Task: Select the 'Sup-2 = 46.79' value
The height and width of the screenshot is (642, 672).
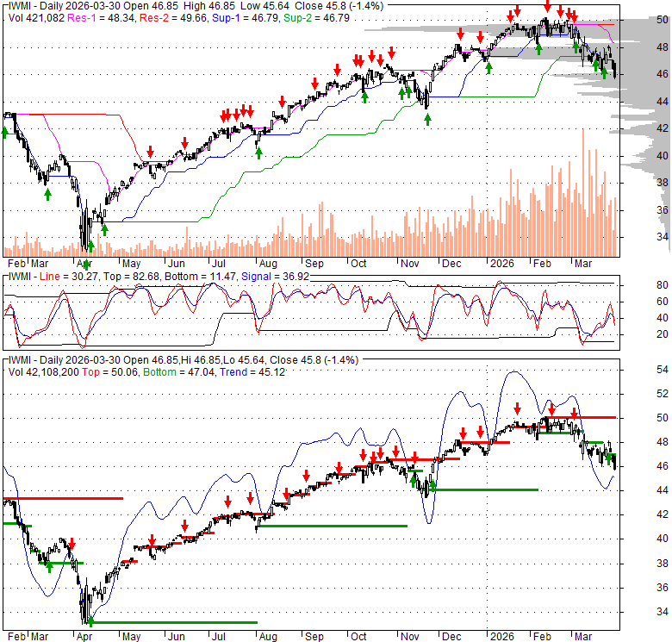Action: [x=316, y=18]
